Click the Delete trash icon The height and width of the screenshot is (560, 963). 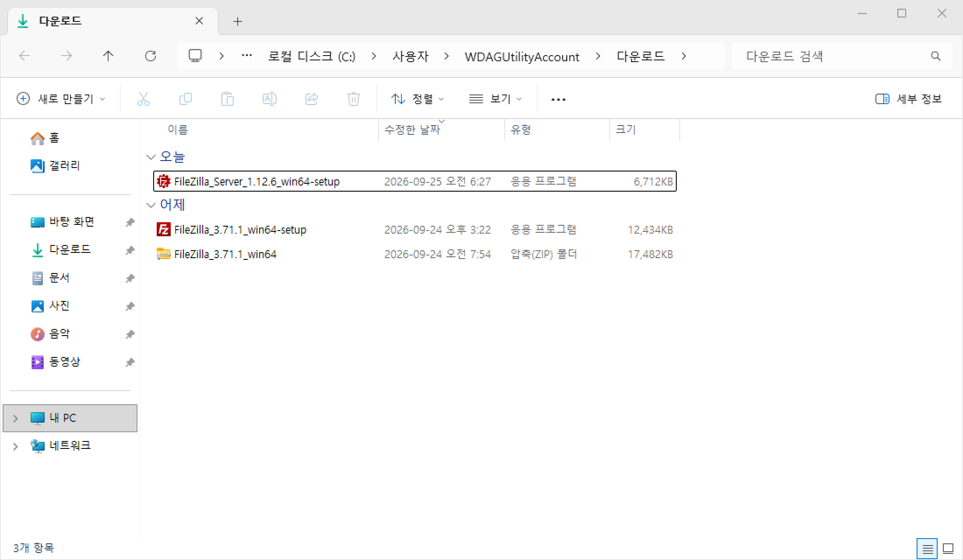[x=353, y=99]
